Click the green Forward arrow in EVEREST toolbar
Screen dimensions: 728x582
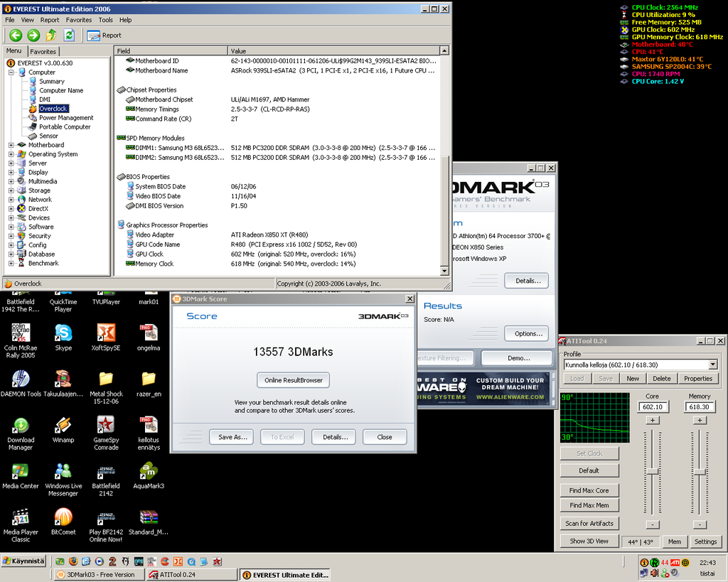click(33, 35)
